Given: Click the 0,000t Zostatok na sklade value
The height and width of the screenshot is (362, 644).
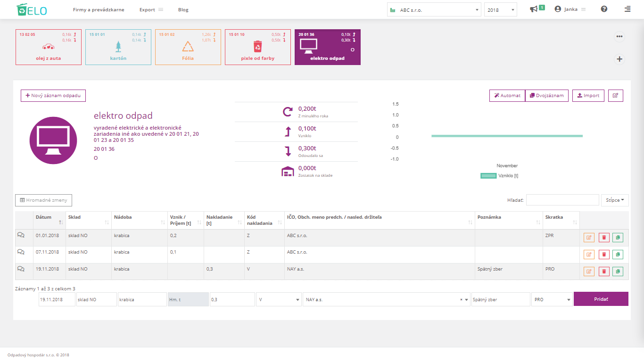Looking at the screenshot, I should pos(307,168).
